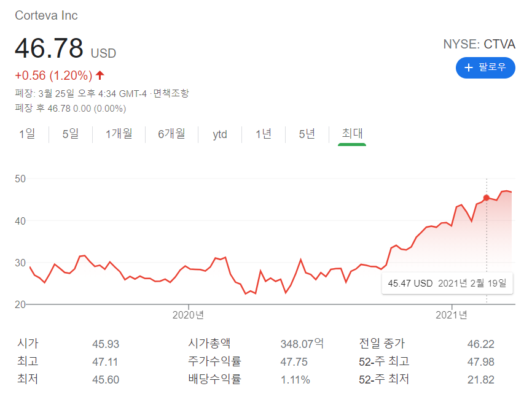This screenshot has width=532, height=405.
Task: Click the 전일 종가 value 46.22
Action: [481, 344]
